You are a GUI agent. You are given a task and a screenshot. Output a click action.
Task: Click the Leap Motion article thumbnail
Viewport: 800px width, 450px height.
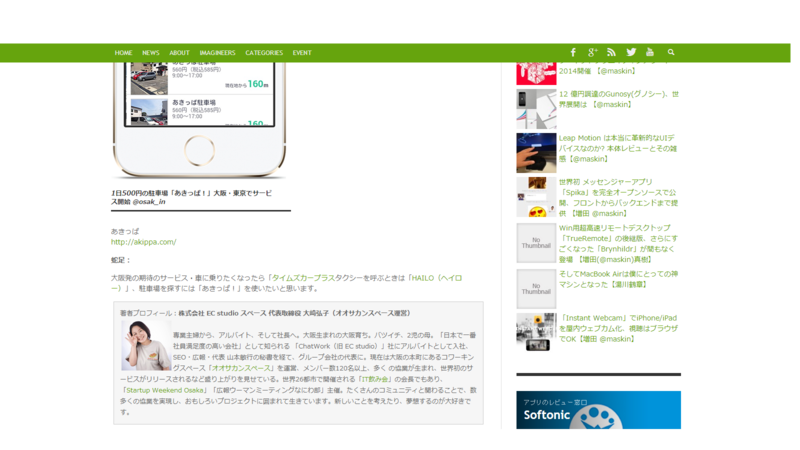(x=536, y=153)
